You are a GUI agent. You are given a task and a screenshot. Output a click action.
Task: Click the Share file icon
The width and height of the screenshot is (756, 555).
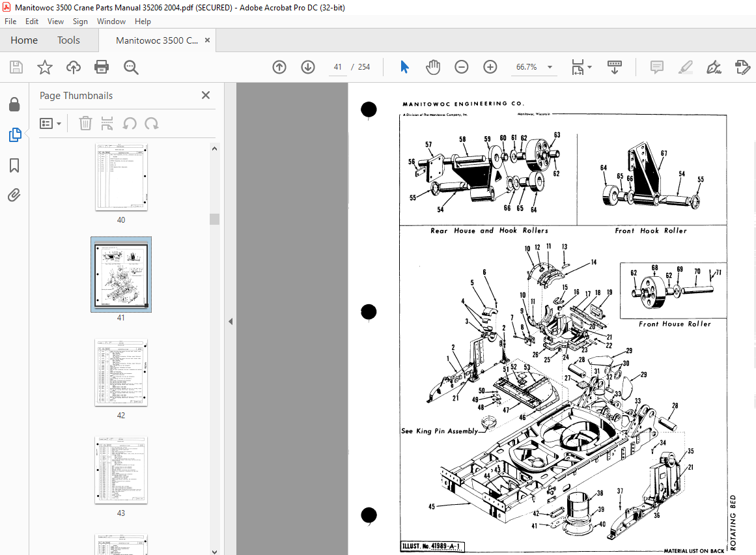coord(742,67)
